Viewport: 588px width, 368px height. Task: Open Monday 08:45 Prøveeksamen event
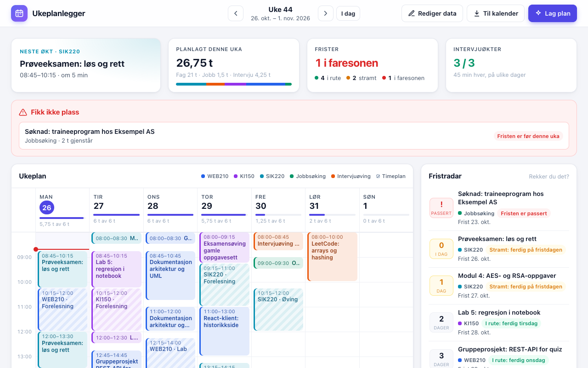click(x=62, y=269)
